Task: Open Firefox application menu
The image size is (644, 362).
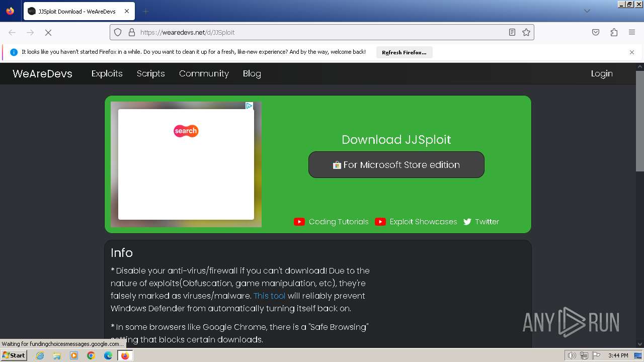Action: pyautogui.click(x=632, y=32)
